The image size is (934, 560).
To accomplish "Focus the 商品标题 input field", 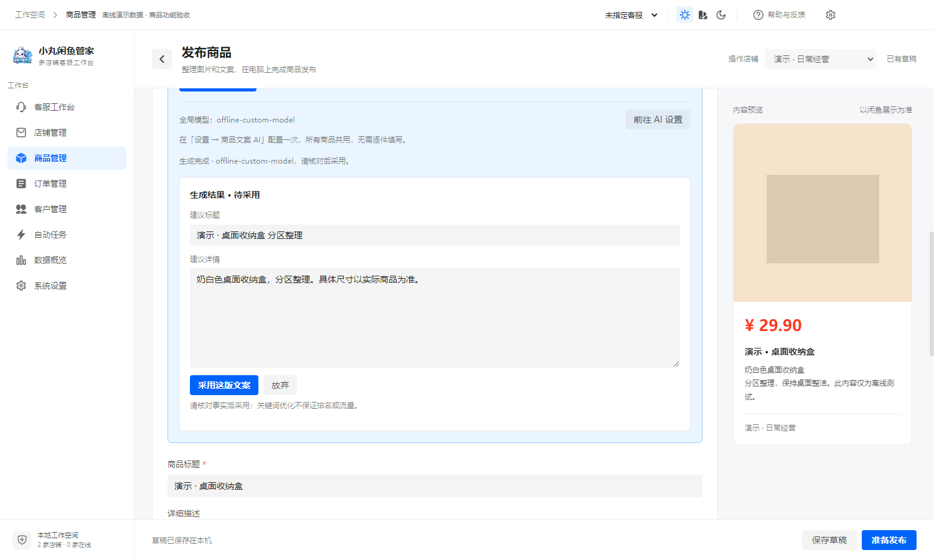I will 435,486.
